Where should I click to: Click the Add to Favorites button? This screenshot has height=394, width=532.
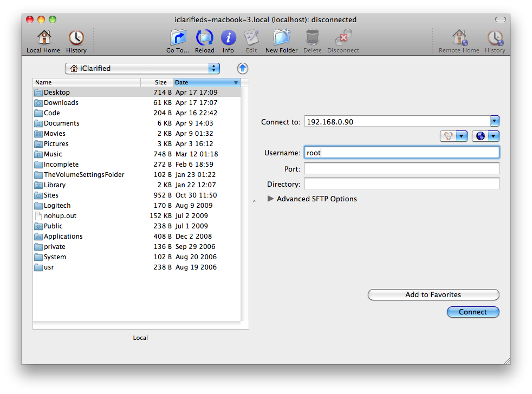tap(433, 295)
